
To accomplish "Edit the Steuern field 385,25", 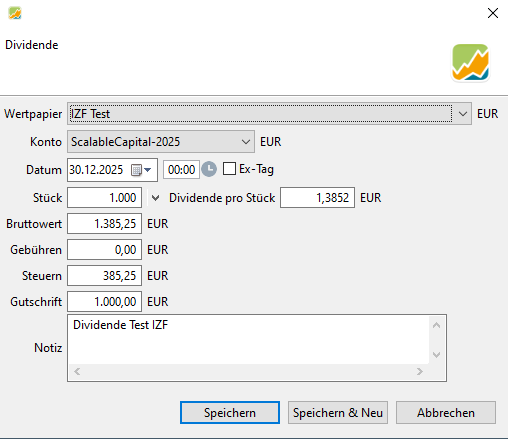I will [x=104, y=276].
